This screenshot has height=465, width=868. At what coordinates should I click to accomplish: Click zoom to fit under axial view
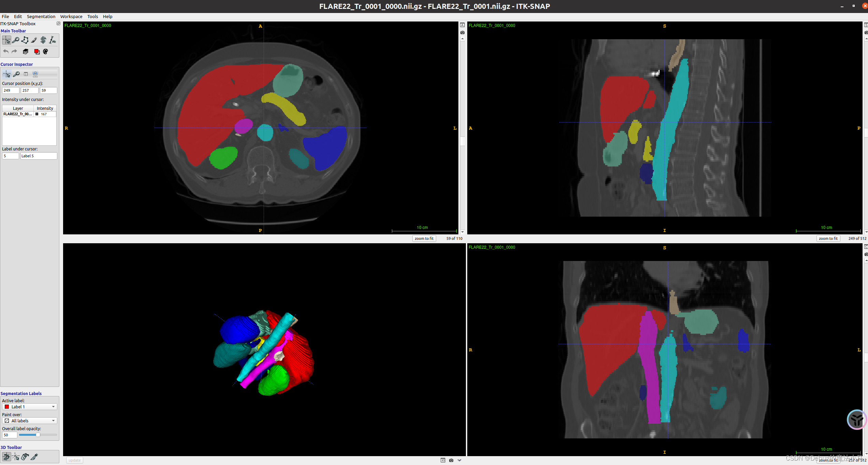[424, 238]
